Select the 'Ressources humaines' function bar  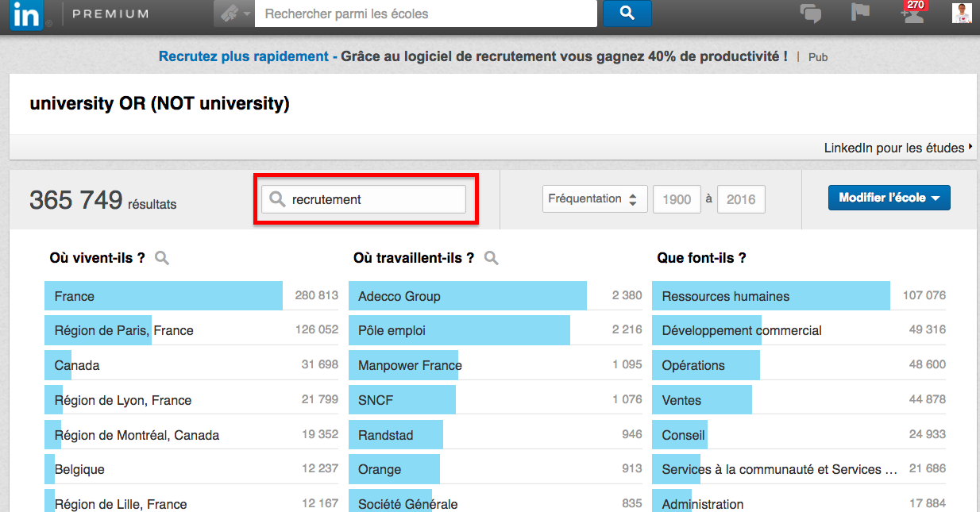(770, 296)
